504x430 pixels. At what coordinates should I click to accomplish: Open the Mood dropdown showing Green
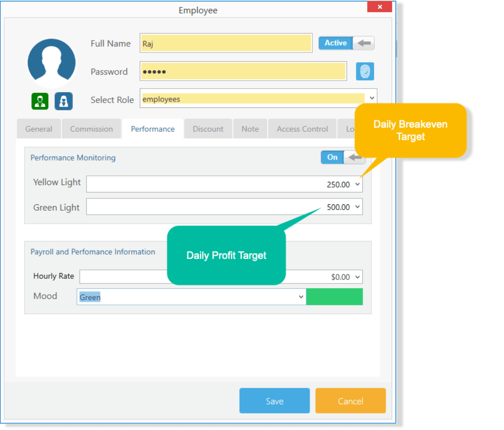click(x=301, y=297)
